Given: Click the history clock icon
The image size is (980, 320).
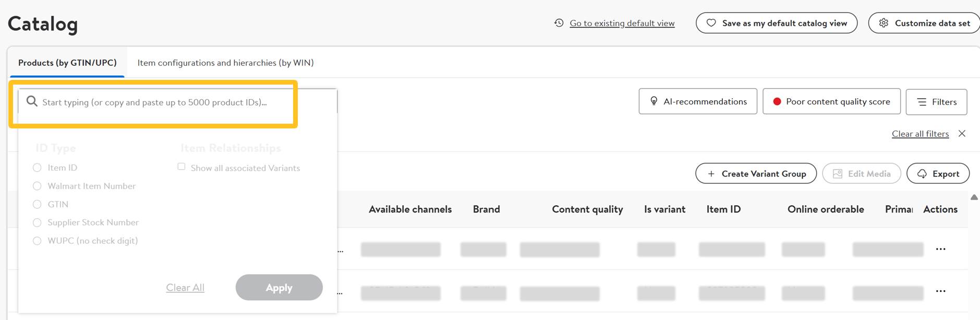Looking at the screenshot, I should pos(559,23).
